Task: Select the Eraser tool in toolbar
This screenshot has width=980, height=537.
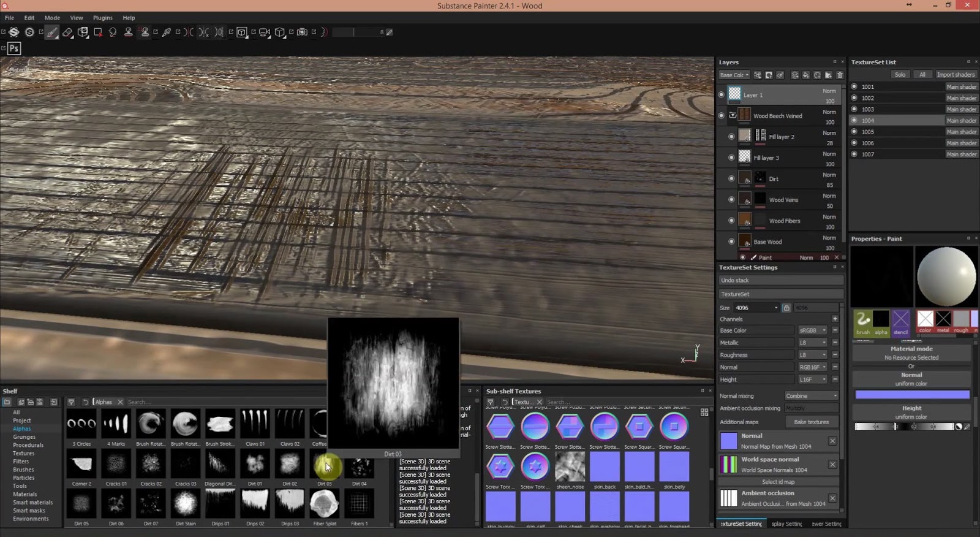Action: pyautogui.click(x=67, y=32)
